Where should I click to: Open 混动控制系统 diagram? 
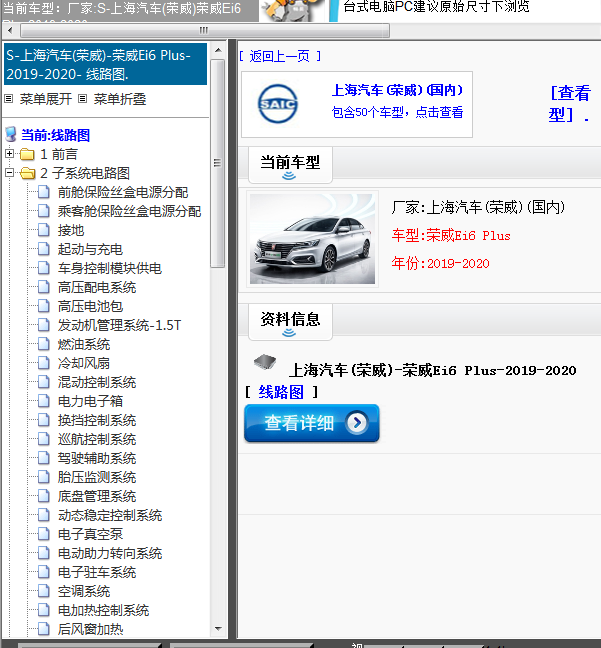coord(97,382)
